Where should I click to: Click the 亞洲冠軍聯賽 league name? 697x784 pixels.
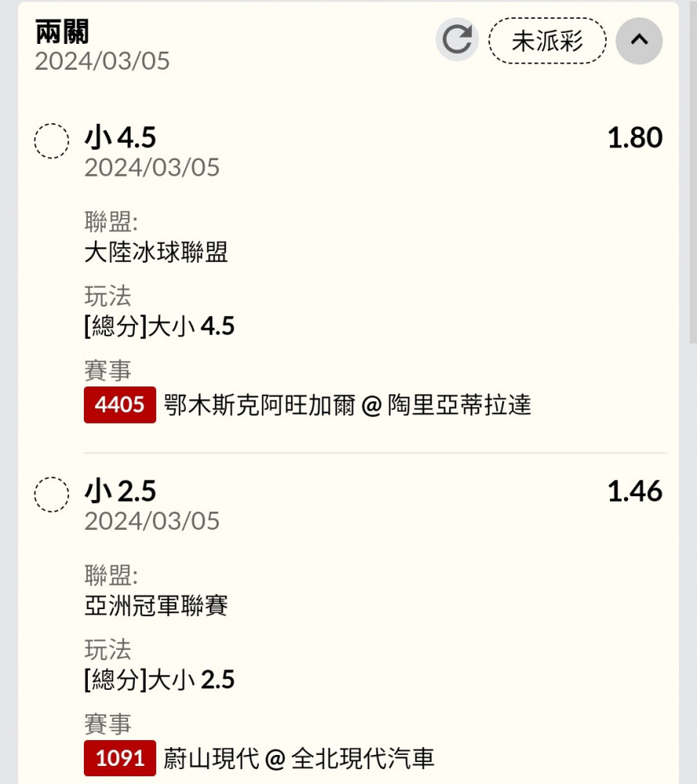coord(156,605)
